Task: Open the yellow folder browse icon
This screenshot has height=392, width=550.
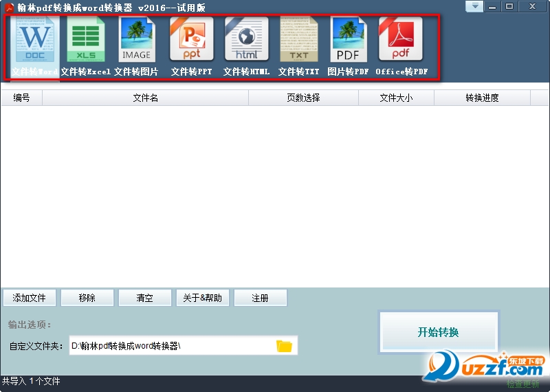Action: coord(284,346)
